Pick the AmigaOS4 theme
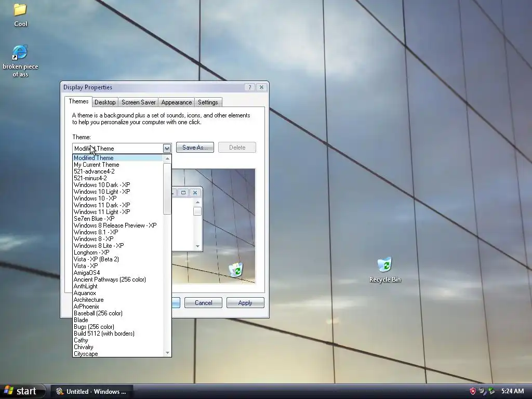Screen dimensions: 532x399 (x=118, y=273)
